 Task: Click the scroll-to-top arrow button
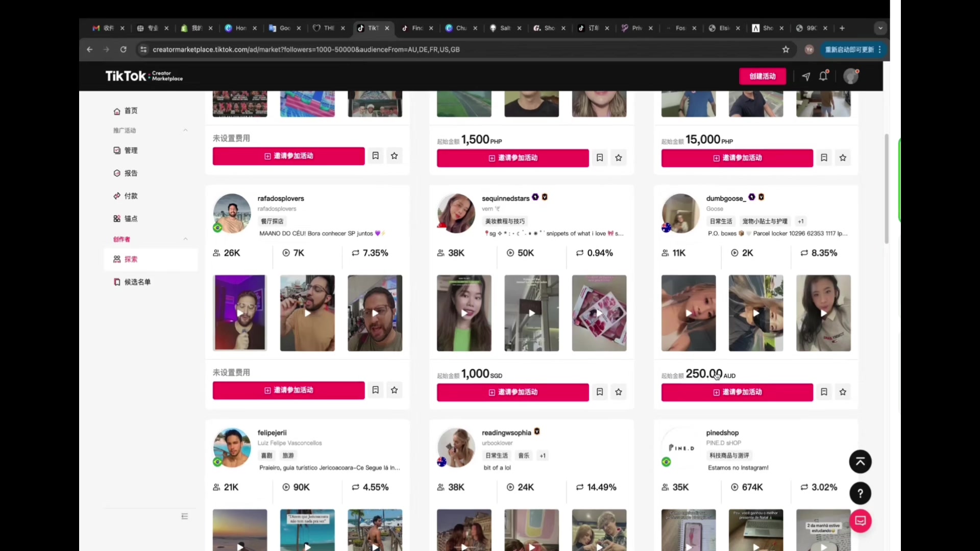pyautogui.click(x=860, y=462)
